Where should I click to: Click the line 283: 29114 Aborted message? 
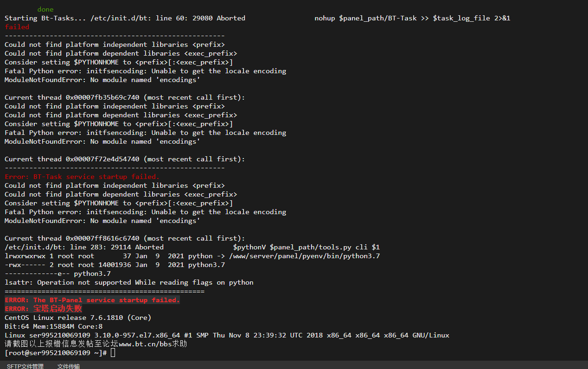click(x=192, y=247)
